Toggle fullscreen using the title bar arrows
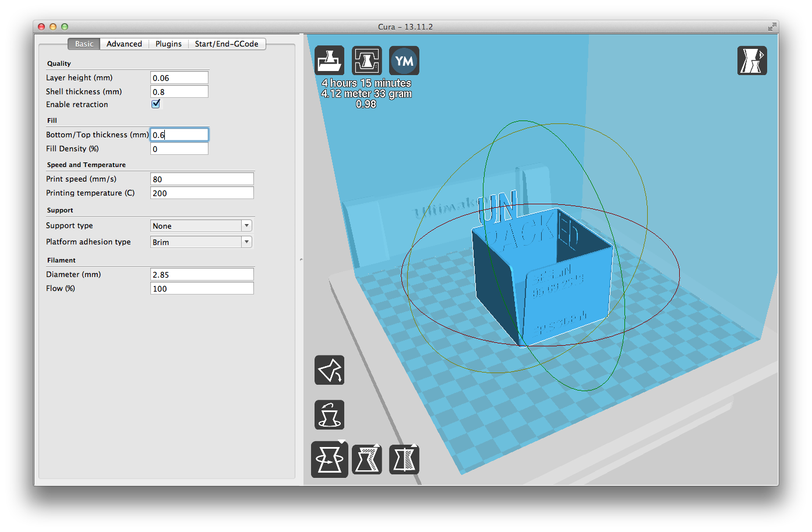Screen dimensions: 812x532 [x=772, y=27]
